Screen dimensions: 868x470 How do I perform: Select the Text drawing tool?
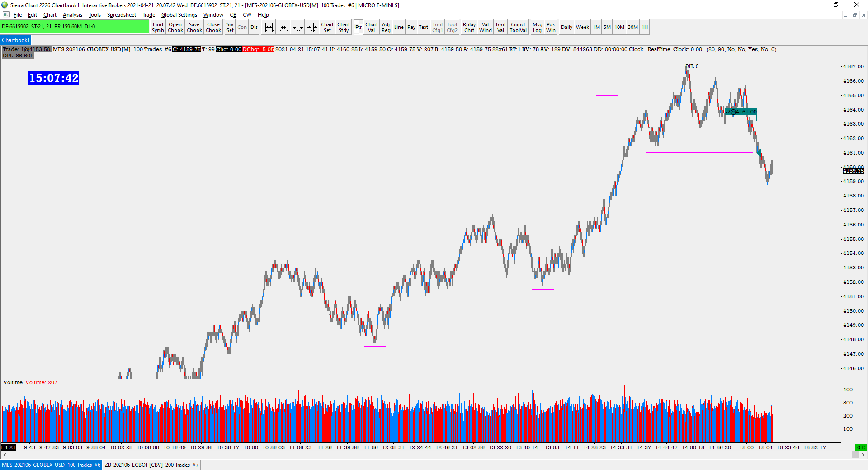423,27
